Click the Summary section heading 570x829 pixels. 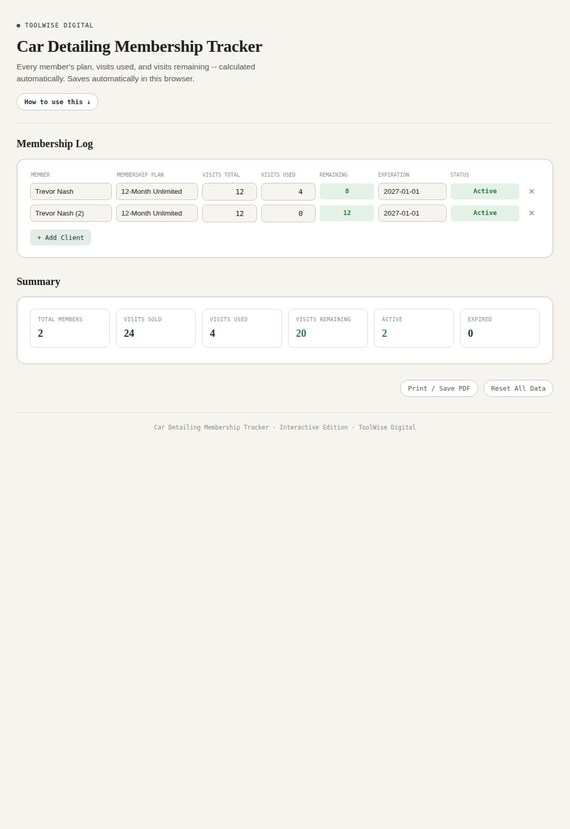point(38,282)
